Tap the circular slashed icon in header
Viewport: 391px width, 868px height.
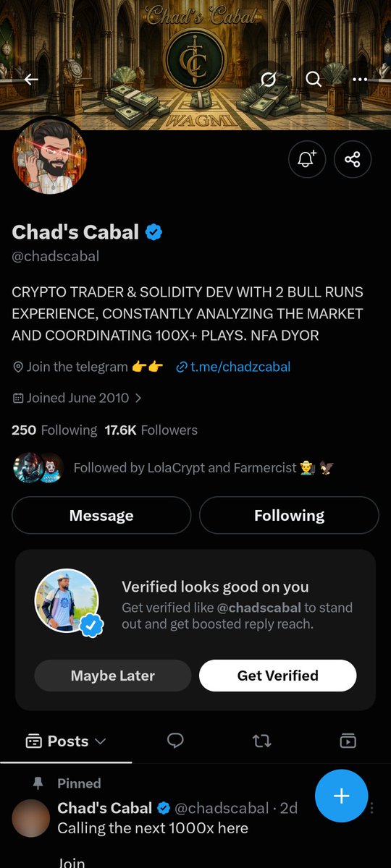[268, 79]
